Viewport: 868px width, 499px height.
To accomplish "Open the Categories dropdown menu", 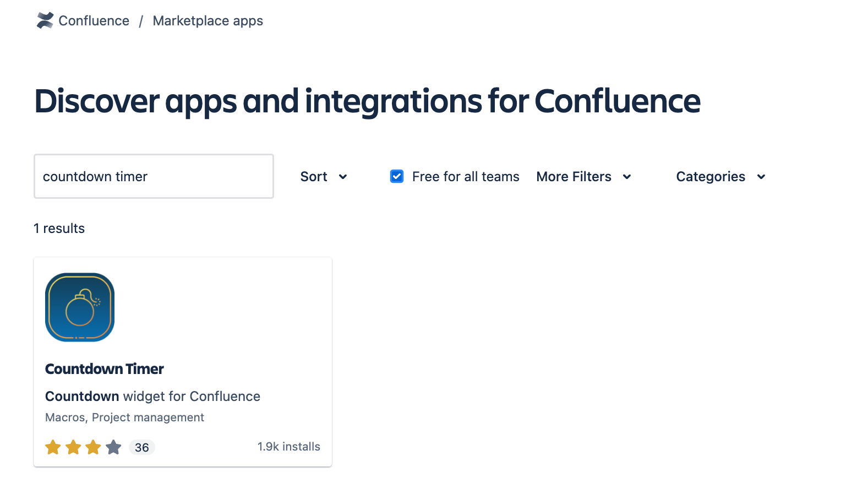I will (711, 177).
